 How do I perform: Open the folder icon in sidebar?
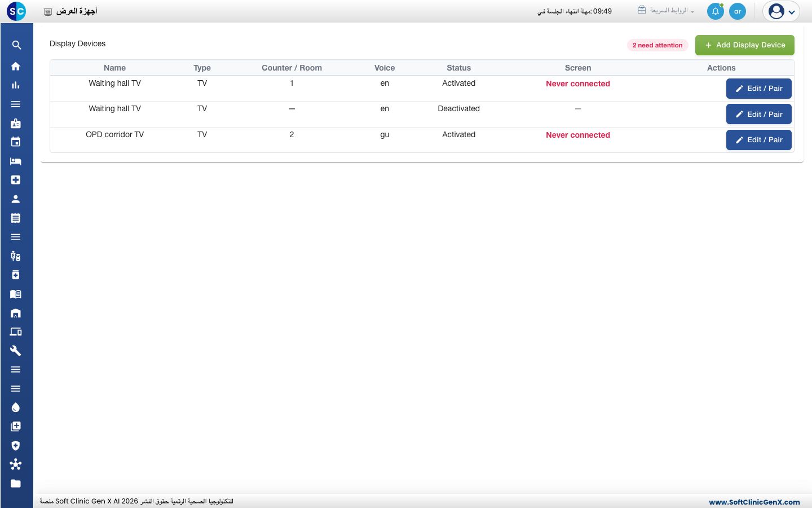[16, 483]
